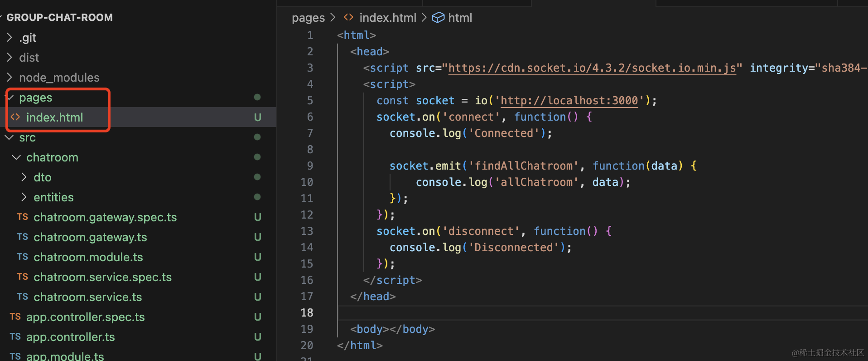Click the code-brackets icon in the breadcrumb
Screen dimensions: 868x361
348,18
